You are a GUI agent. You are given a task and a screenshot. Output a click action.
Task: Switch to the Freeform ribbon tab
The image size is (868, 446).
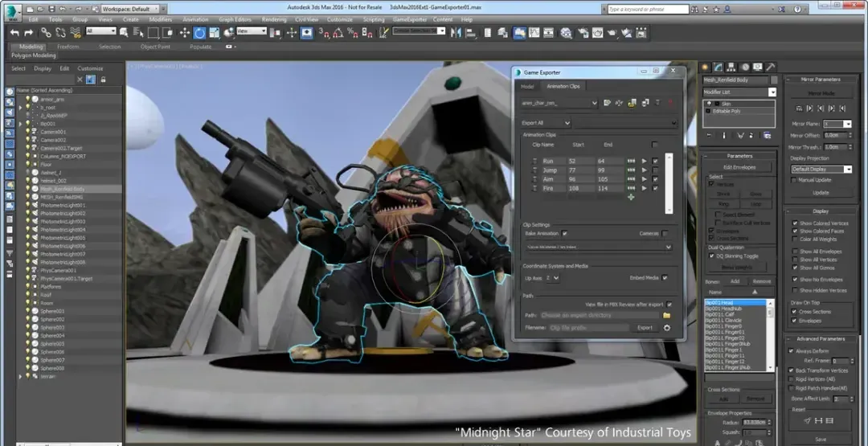click(x=68, y=47)
